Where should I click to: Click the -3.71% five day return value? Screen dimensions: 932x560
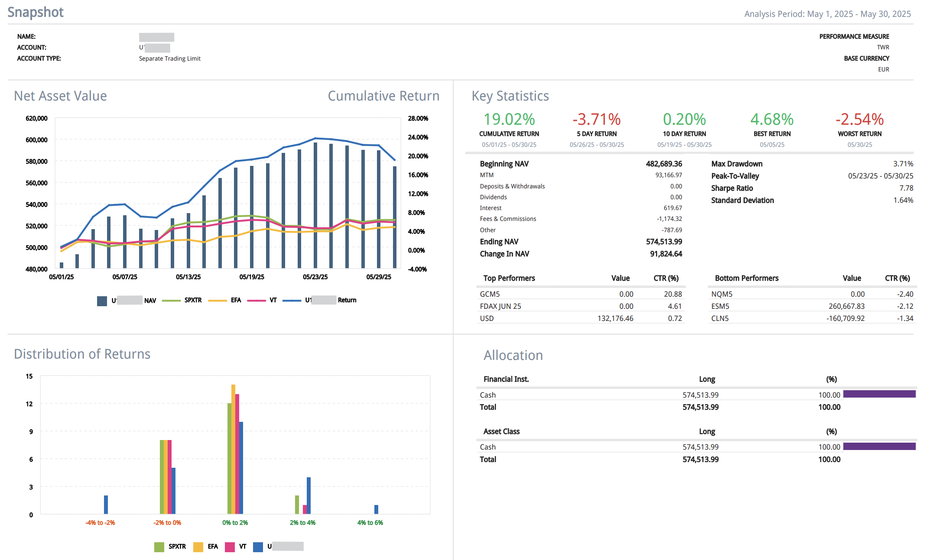[x=596, y=119]
